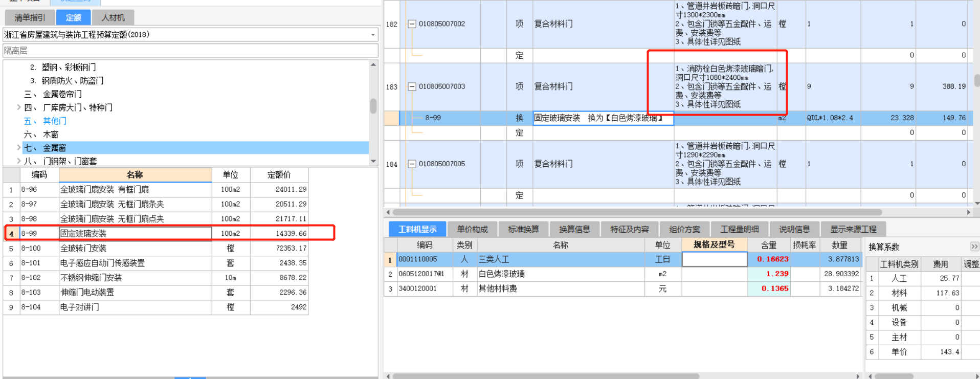980x379 pixels.
Task: Open the 特征及内容 tab
Action: pyautogui.click(x=630, y=229)
